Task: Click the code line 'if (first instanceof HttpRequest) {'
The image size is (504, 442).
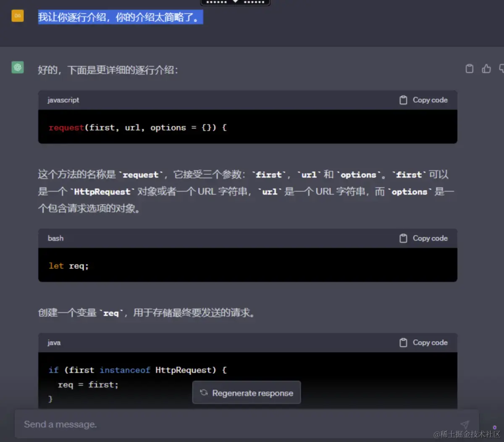Action: (138, 370)
